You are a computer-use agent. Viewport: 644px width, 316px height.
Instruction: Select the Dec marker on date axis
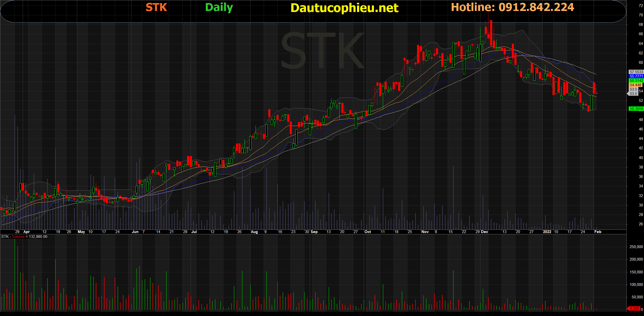point(485,232)
